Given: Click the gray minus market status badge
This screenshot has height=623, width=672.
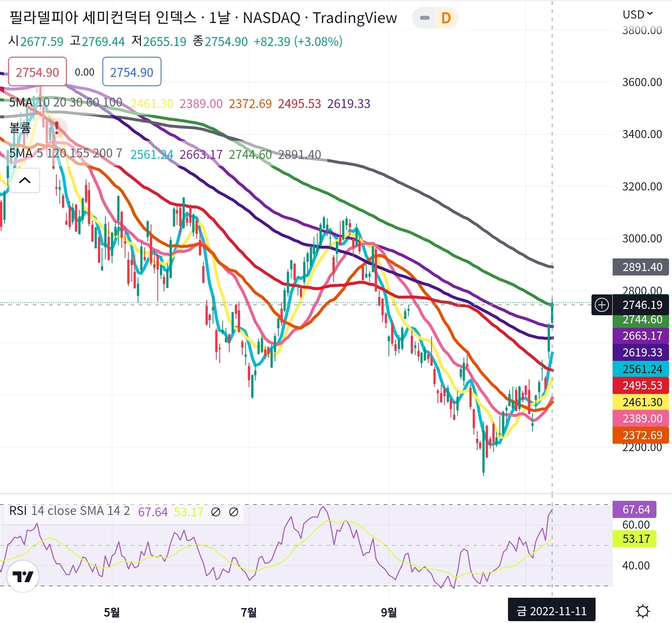Looking at the screenshot, I should coord(424,18).
